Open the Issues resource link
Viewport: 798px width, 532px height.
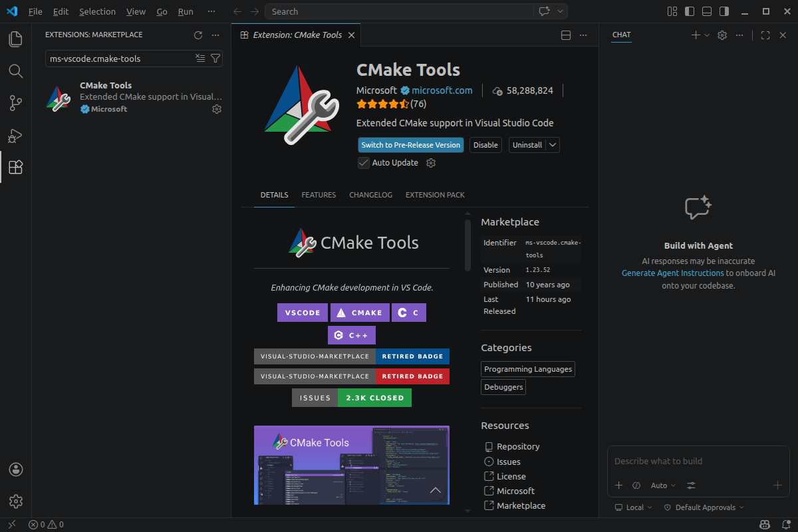pyautogui.click(x=509, y=462)
